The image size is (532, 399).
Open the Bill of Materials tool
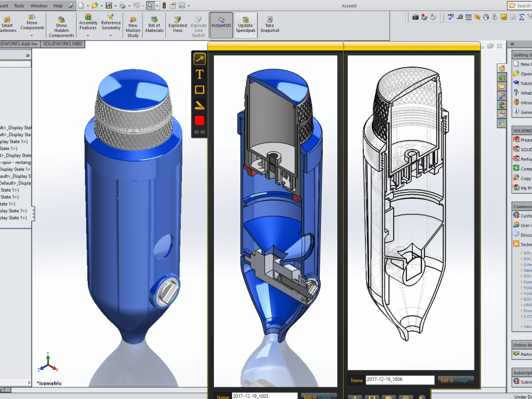coord(154,24)
